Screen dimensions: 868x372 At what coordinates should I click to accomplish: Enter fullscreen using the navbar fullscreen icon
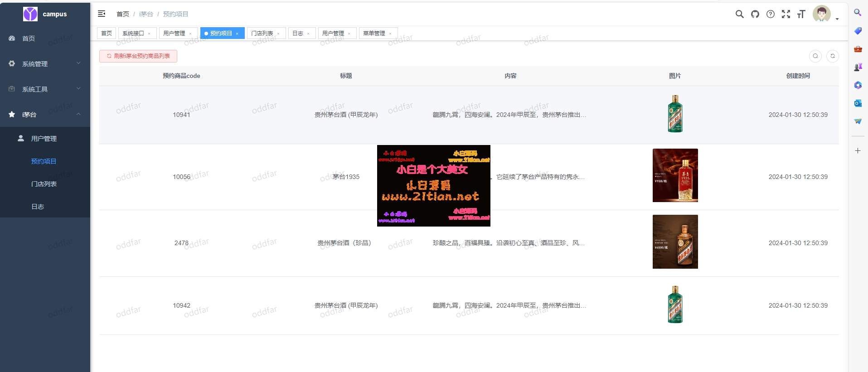(786, 14)
